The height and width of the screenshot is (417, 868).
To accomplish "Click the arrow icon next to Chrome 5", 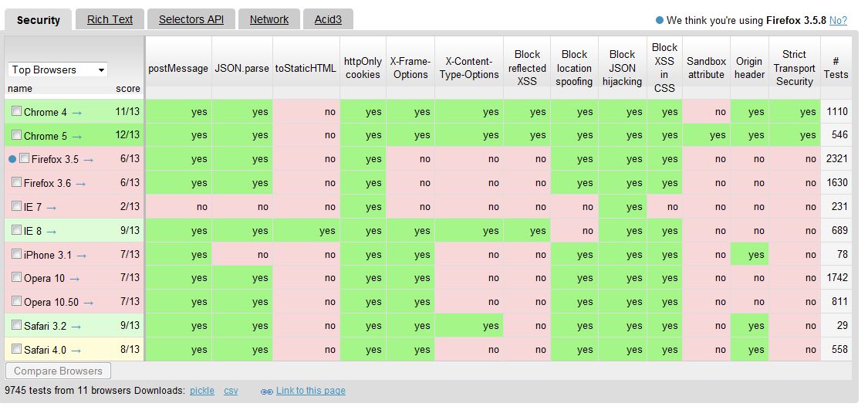I will pos(77,136).
